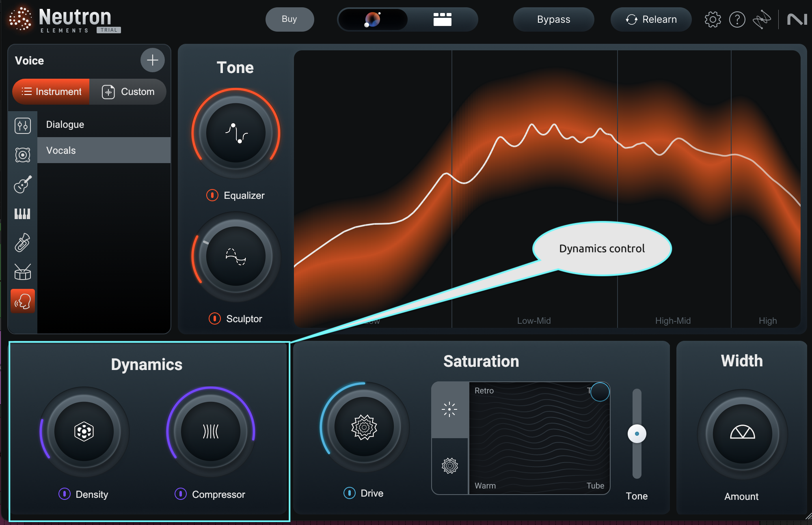This screenshot has height=525, width=812.
Task: Click the Voice panel title
Action: [29, 61]
